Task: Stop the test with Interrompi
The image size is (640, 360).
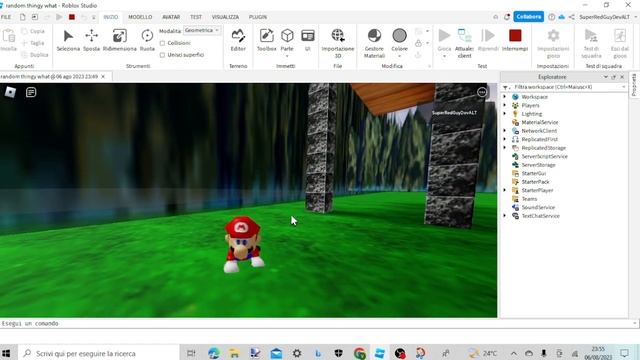Action: click(x=515, y=40)
